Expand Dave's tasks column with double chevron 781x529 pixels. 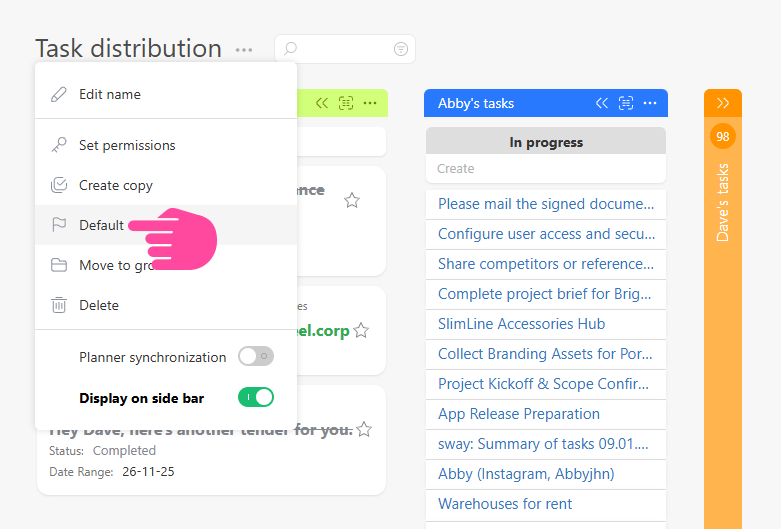point(723,103)
